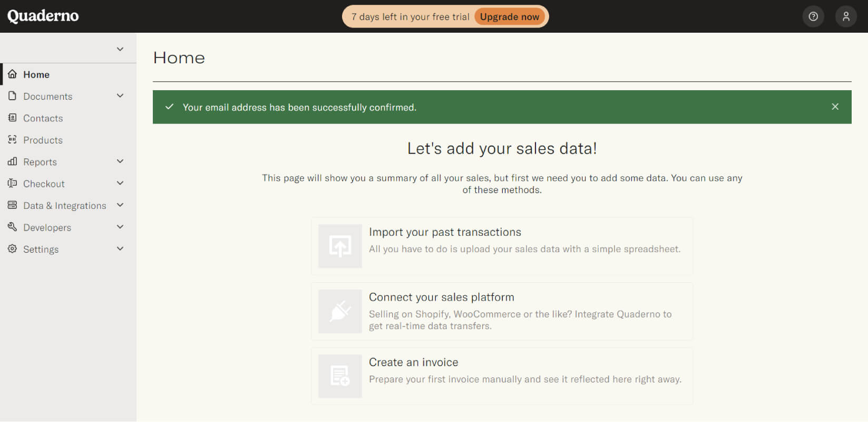Image resolution: width=868 pixels, height=422 pixels.
Task: Expand the Reports submenu chevron
Action: [x=120, y=161]
